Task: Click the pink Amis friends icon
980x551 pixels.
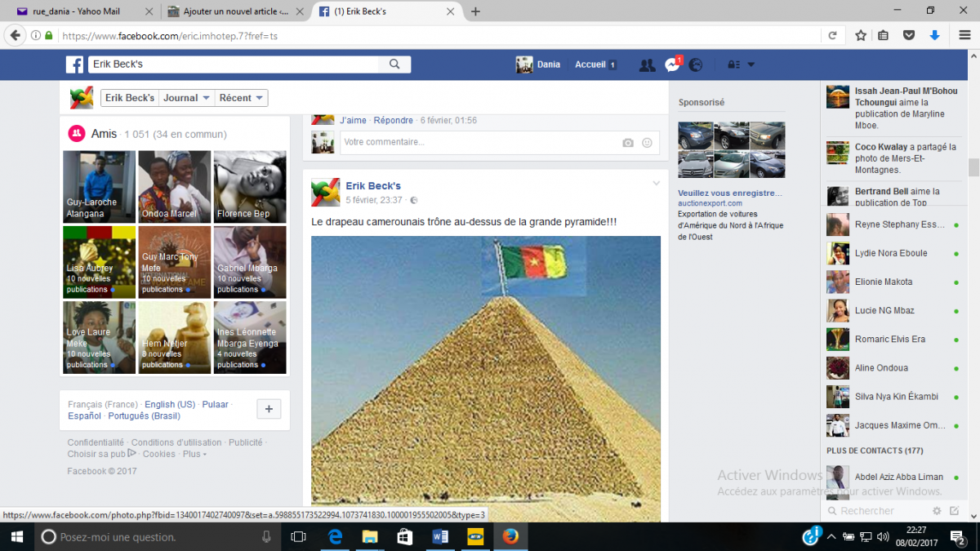Action: (x=76, y=133)
